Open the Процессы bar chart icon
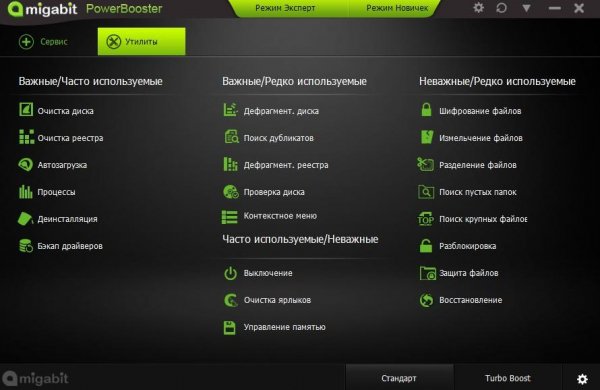 (26, 192)
